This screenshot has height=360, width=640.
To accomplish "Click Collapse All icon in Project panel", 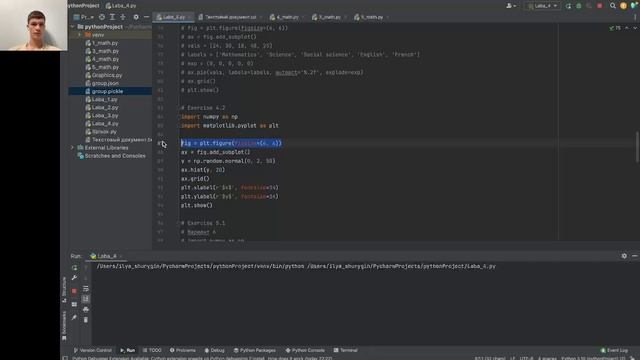I will (x=123, y=17).
